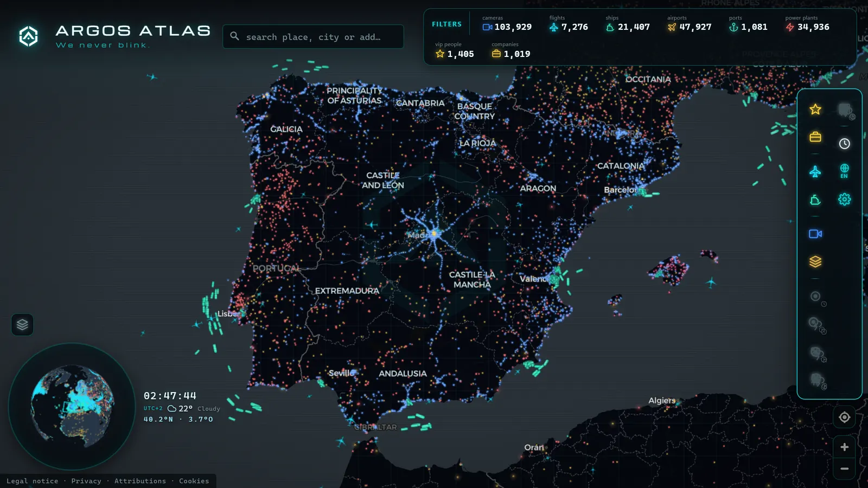This screenshot has height=488, width=868.
Task: Open the Attributions link
Action: 140,481
